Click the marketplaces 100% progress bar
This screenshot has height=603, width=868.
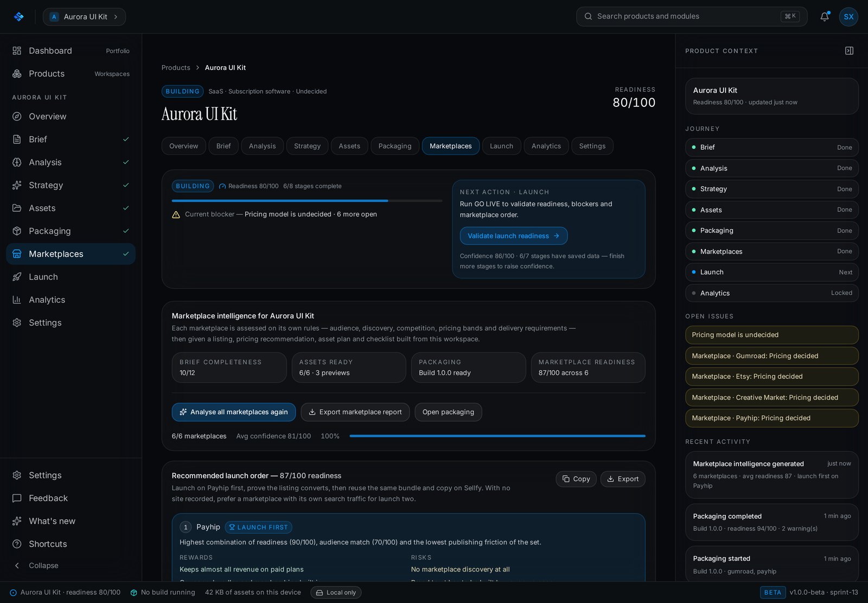click(x=497, y=436)
